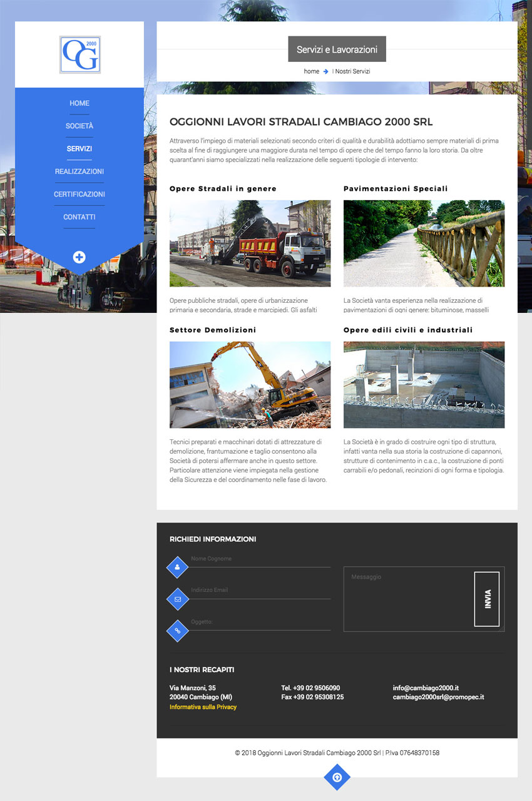Click the info@cambiago2000.it email address
Viewport: 532px width, 801px height.
click(x=426, y=688)
